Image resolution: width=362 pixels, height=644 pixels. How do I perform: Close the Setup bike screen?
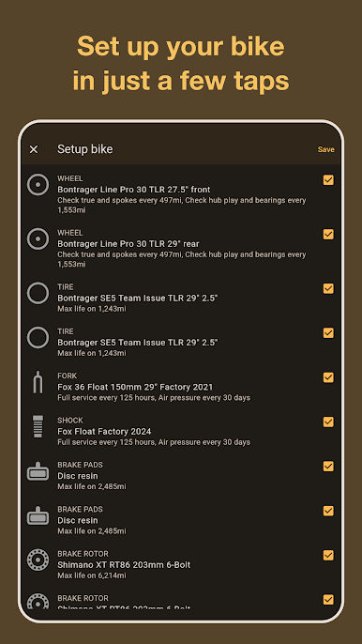tap(34, 149)
